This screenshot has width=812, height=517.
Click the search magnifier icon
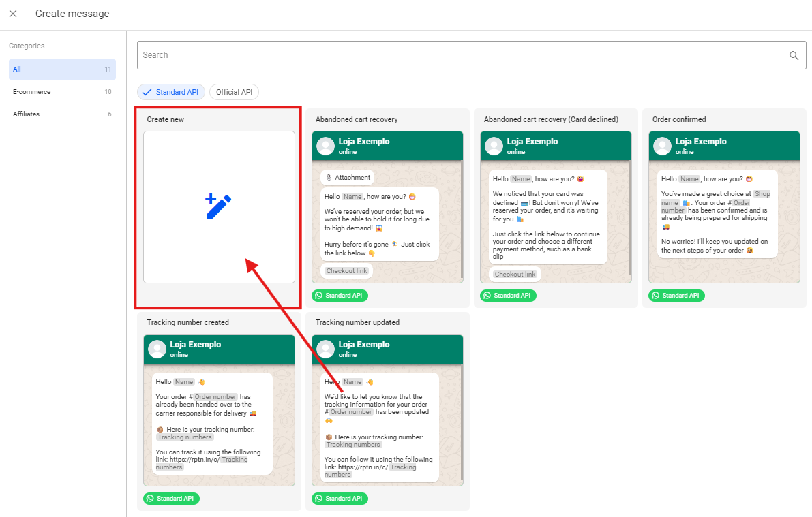(793, 56)
